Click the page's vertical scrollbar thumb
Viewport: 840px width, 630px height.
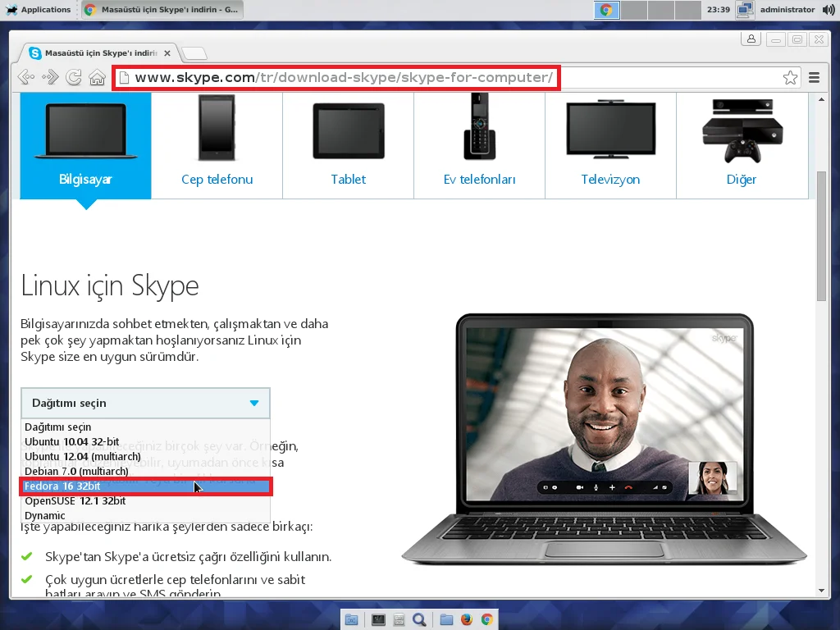click(x=821, y=235)
